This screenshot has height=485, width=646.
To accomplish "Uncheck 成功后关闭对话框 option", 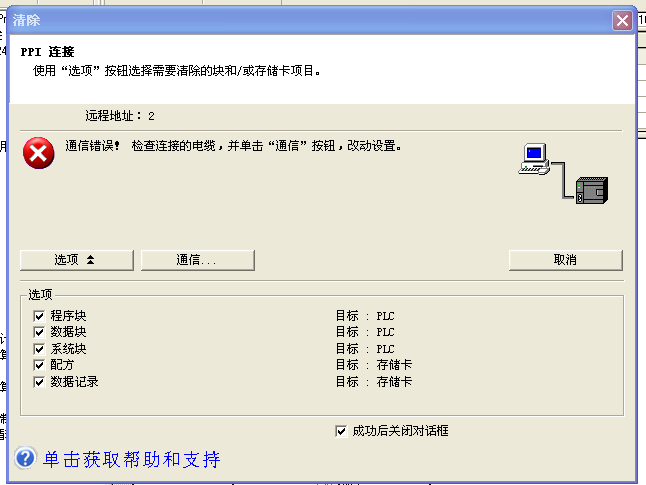I will 342,431.
